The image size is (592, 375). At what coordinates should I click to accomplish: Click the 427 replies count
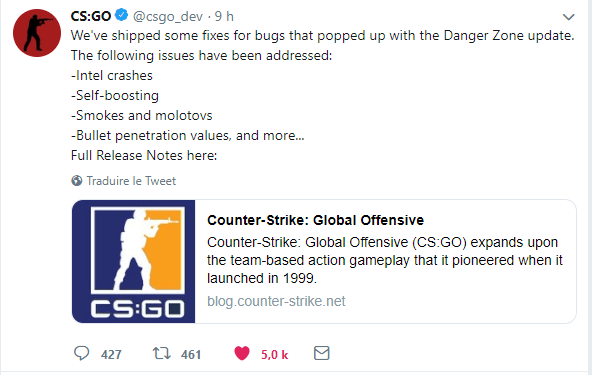point(111,354)
